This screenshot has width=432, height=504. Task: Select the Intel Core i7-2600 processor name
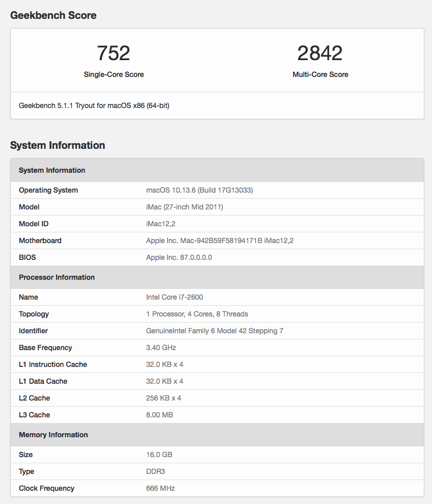(175, 297)
